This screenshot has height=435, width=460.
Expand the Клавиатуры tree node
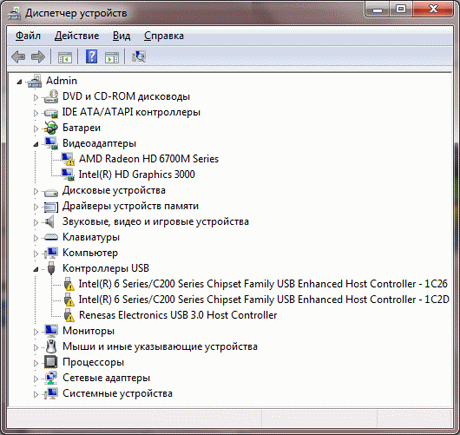[36, 238]
